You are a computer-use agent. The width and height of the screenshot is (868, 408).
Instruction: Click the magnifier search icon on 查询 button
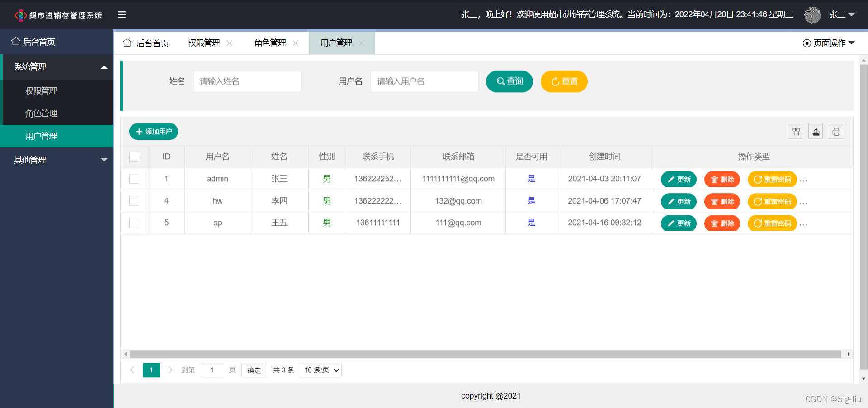[500, 81]
